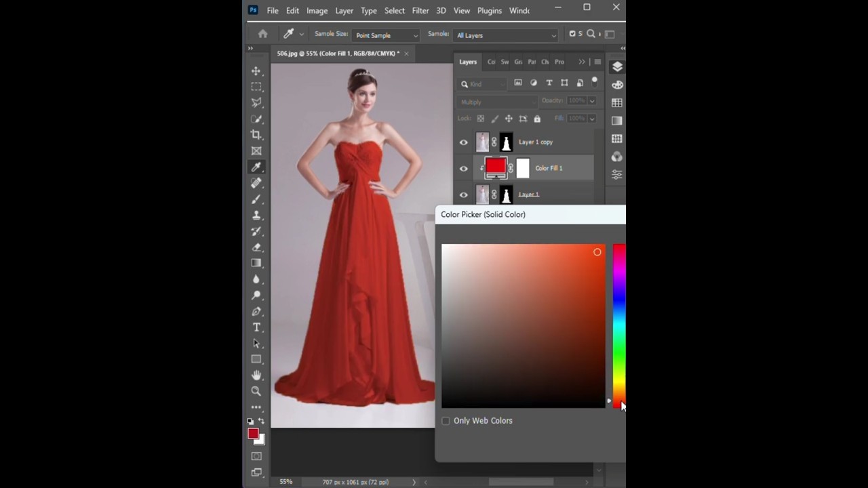Open the Opacity slider dropdown arrow
This screenshot has height=488, width=868.
592,101
